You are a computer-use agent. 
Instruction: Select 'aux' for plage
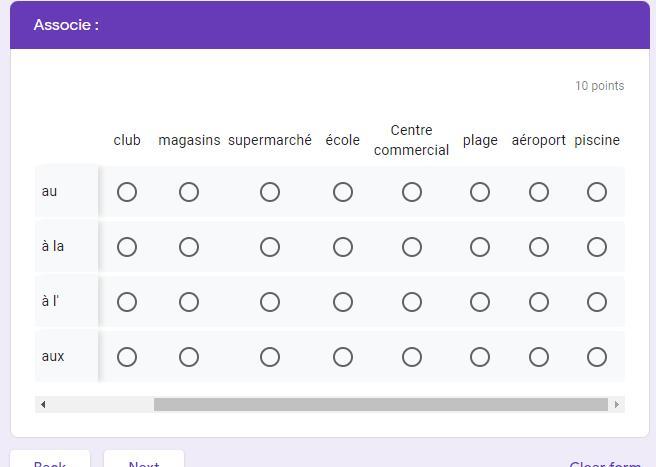(480, 357)
